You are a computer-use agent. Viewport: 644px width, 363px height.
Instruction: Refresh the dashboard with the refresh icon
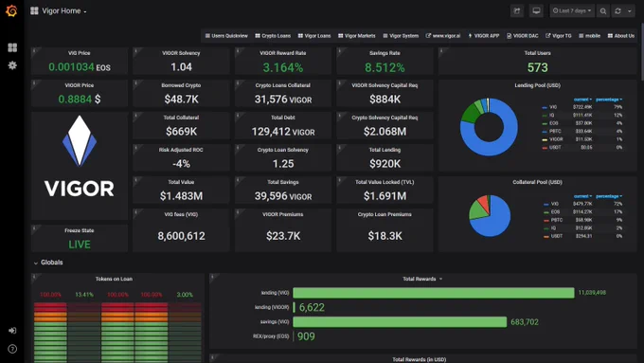click(617, 11)
